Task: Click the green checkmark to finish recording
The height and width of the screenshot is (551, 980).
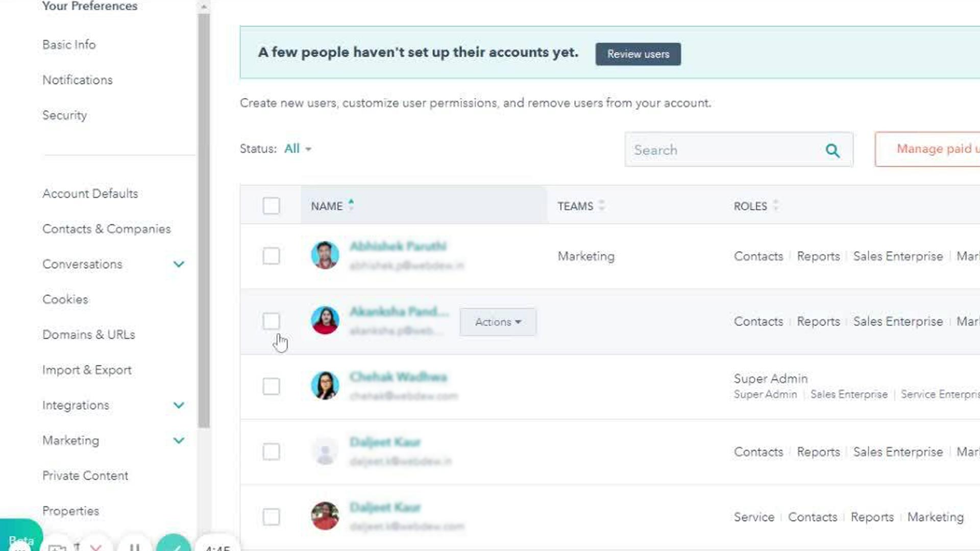Action: coord(175,546)
